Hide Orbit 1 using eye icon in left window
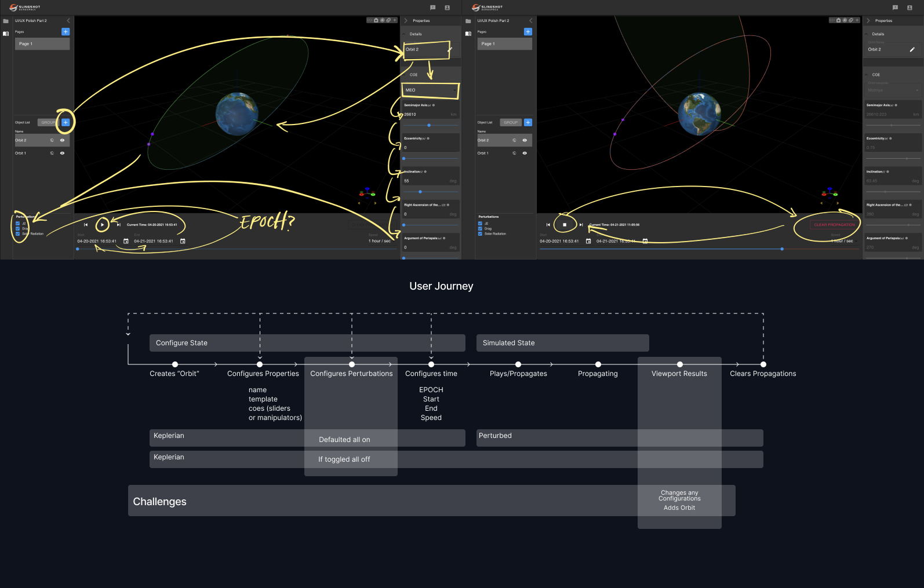 click(62, 153)
